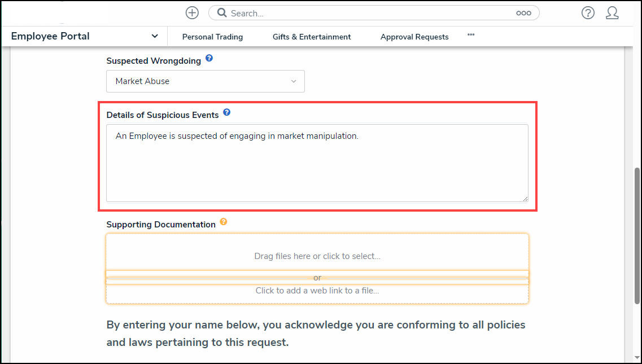Open the Help question mark icon
Screen dimensions: 642x364
pyautogui.click(x=588, y=13)
